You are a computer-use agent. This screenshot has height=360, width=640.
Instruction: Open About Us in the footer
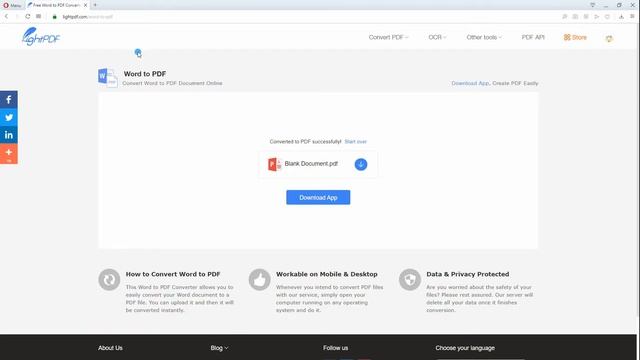(x=110, y=348)
